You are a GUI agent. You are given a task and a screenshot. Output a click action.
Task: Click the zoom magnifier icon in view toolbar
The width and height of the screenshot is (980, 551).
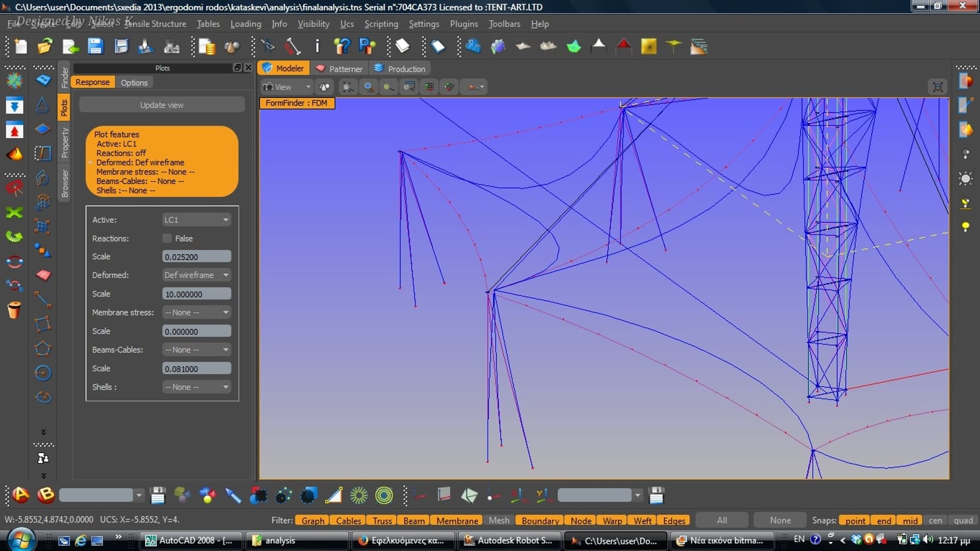(369, 87)
